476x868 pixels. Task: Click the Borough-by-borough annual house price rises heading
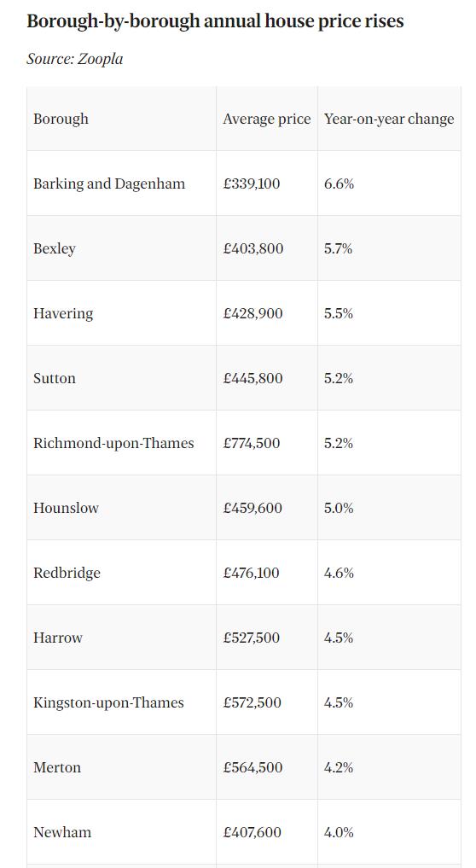pyautogui.click(x=215, y=21)
